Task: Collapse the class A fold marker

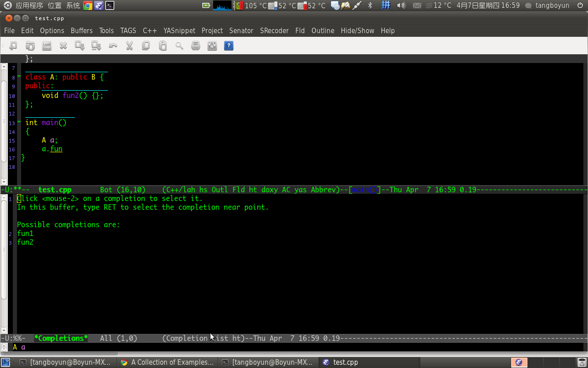Action: click(19, 76)
